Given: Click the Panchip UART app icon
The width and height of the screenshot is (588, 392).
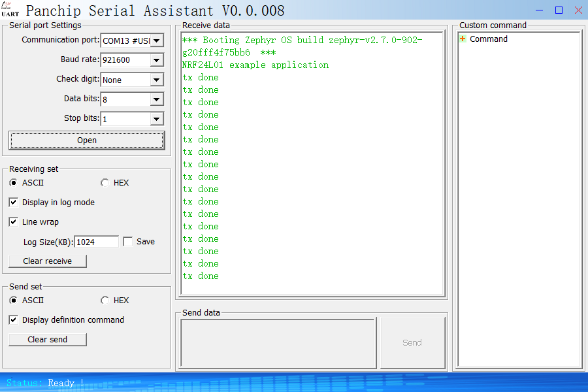Looking at the screenshot, I should tap(10, 9).
